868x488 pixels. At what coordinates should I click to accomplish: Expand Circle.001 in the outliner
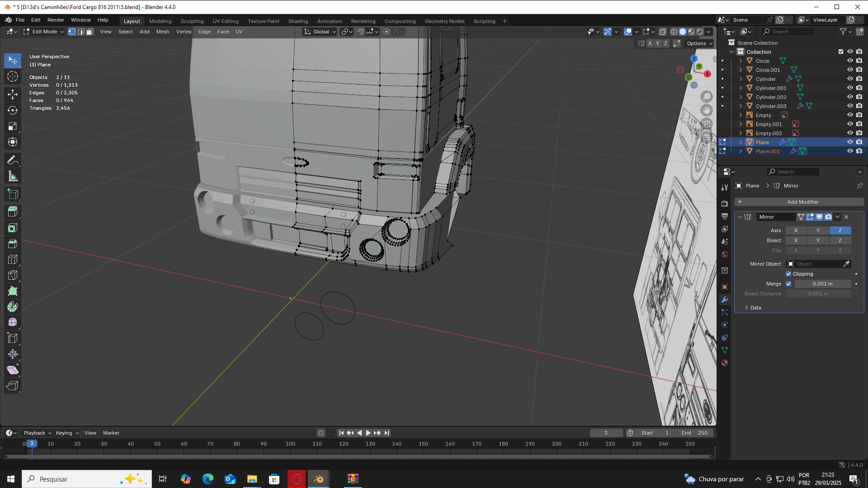[x=741, y=70]
